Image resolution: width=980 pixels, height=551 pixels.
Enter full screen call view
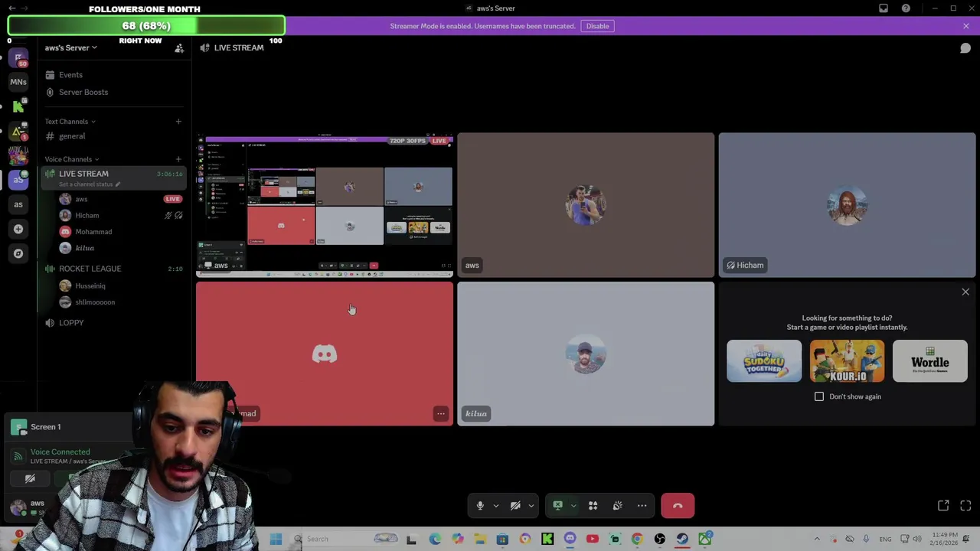(x=965, y=506)
